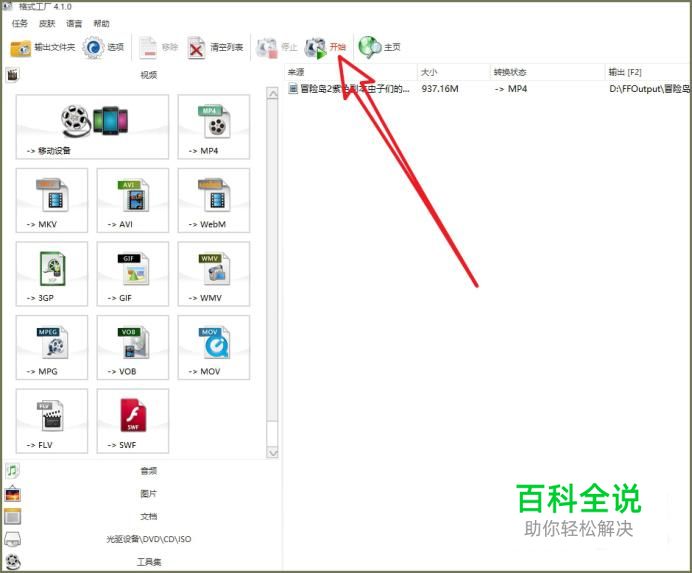This screenshot has width=692, height=573.
Task: Open the 输出文件夹 output folder
Action: click(43, 47)
